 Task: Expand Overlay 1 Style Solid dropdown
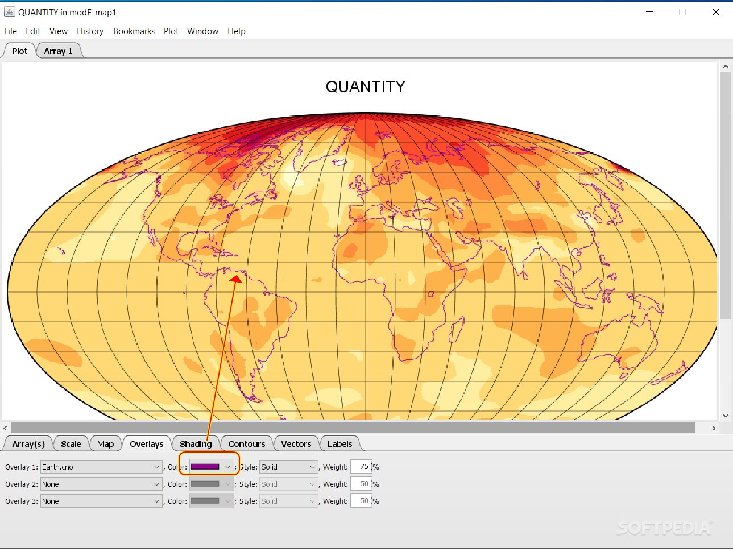tap(288, 467)
